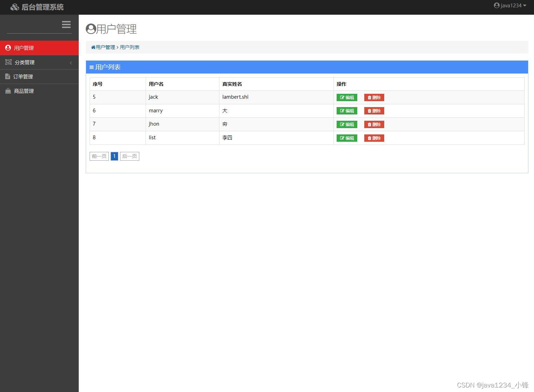Click the 用户管理 page heading text
The width and height of the screenshot is (534, 392).
[117, 29]
